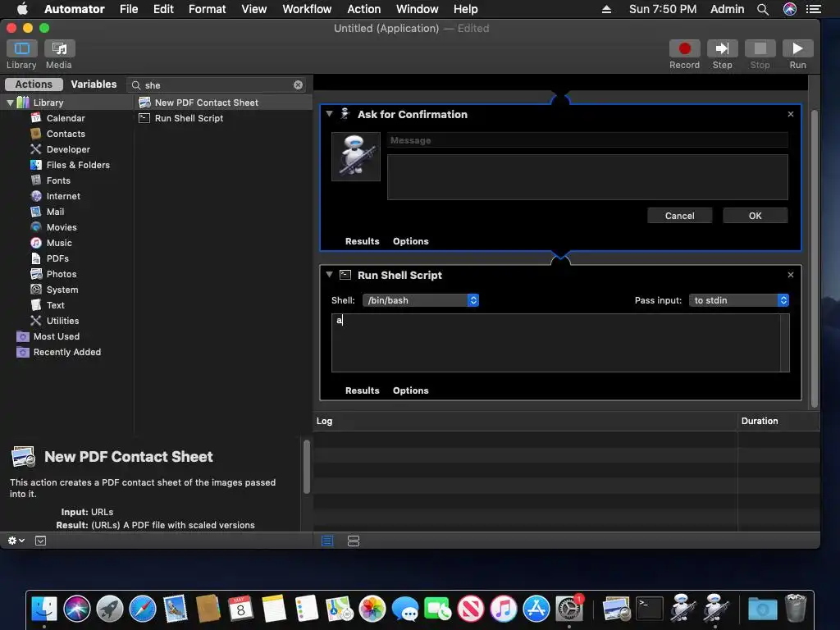Open Terminal from the Dock
This screenshot has width=840, height=630.
click(650, 609)
